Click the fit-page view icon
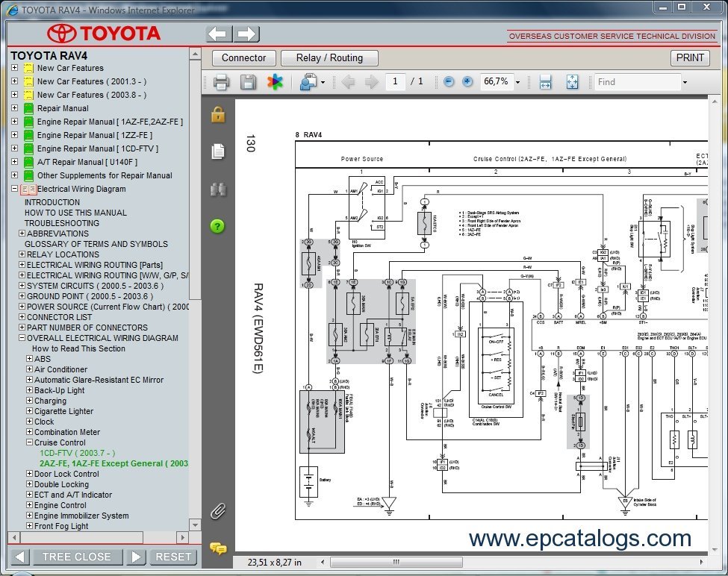Screen dimensions: 728x576 click(572, 82)
